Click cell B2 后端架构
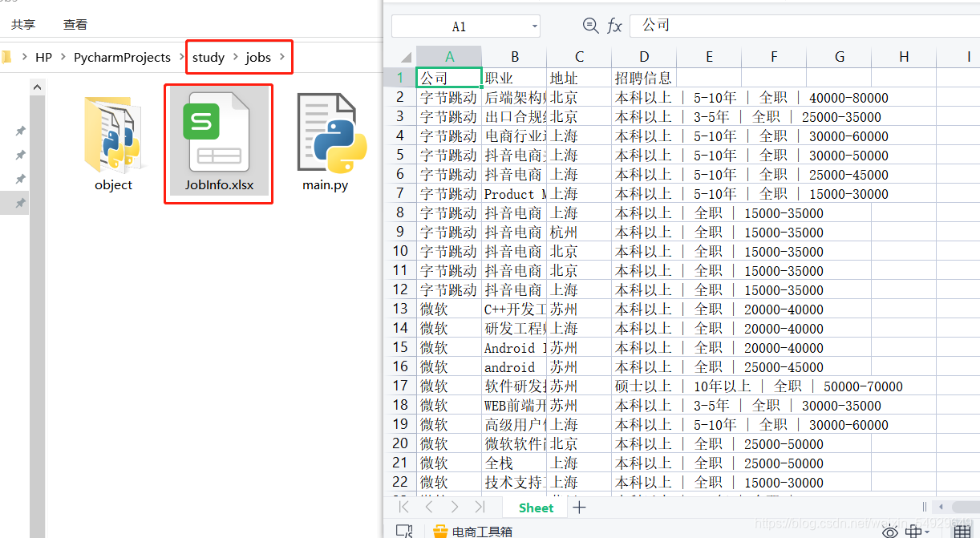This screenshot has width=980, height=538. 514,97
